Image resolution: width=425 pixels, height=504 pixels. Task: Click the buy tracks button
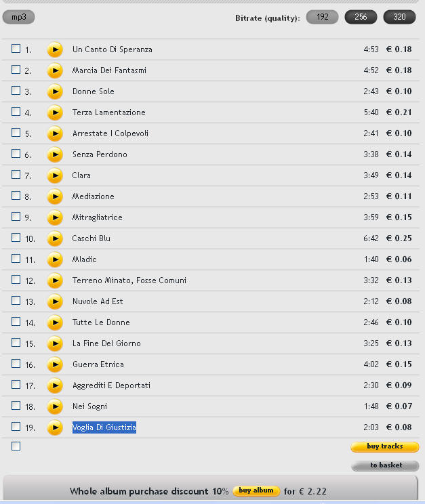point(385,446)
